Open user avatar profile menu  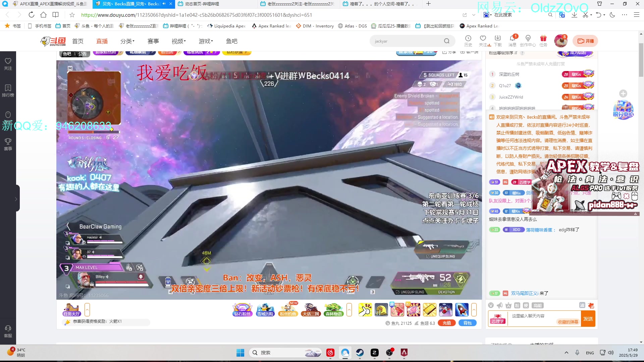click(x=560, y=41)
